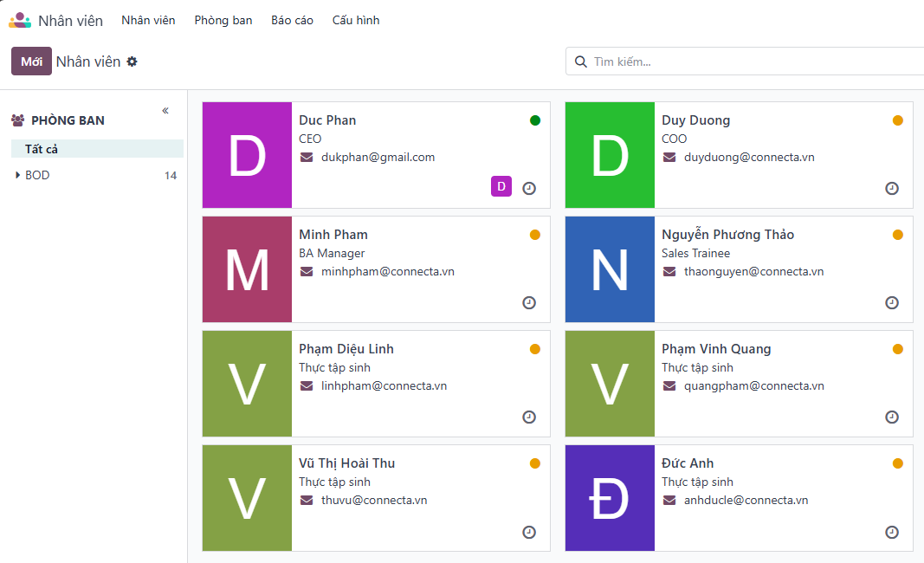Click email dukphan@gmail.com
Screen dimensions: 924x563
point(378,158)
